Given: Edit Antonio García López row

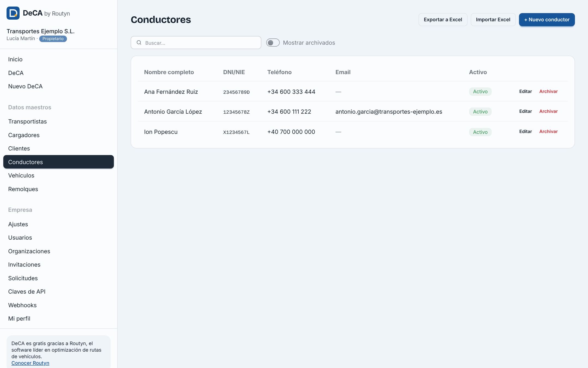Looking at the screenshot, I should 525,111.
